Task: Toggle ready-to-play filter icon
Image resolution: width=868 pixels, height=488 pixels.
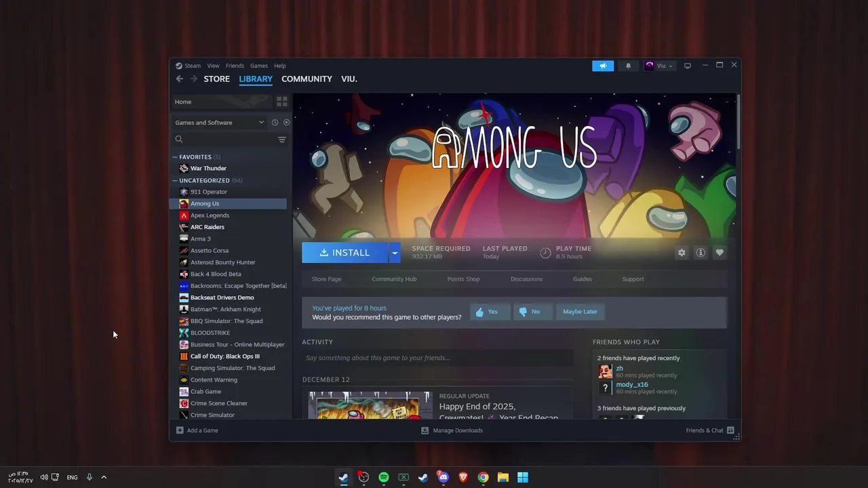Action: 286,123
